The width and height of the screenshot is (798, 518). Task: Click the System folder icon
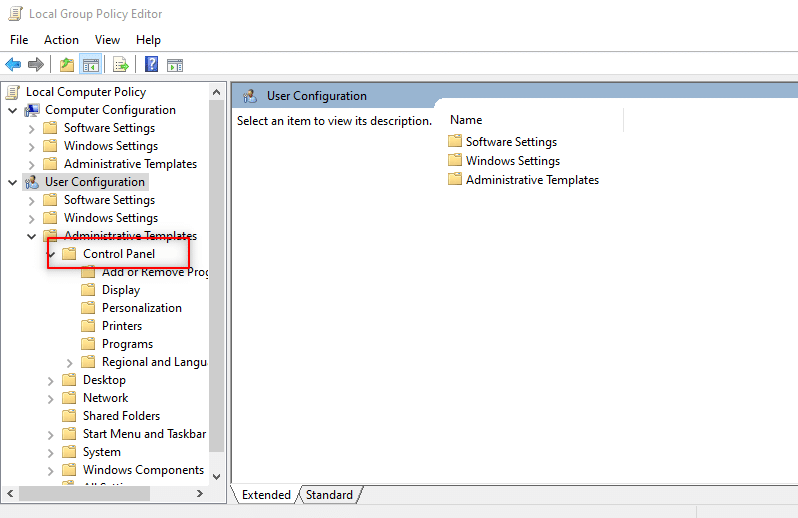coord(69,452)
